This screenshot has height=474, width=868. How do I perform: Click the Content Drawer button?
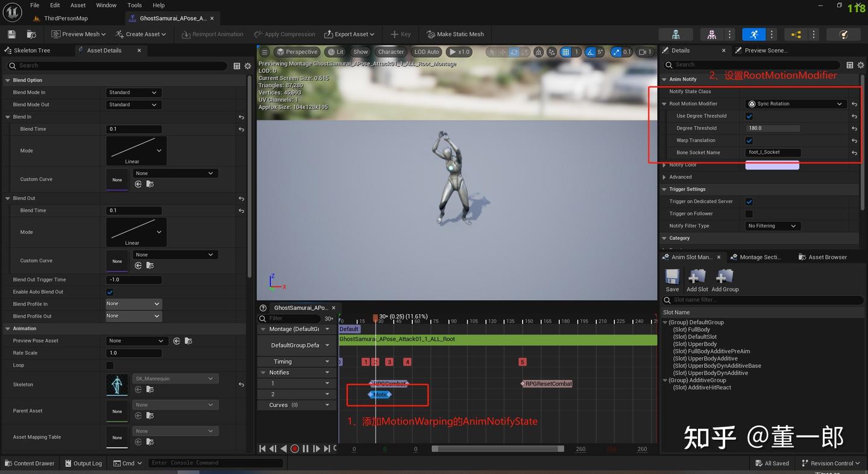pyautogui.click(x=30, y=463)
